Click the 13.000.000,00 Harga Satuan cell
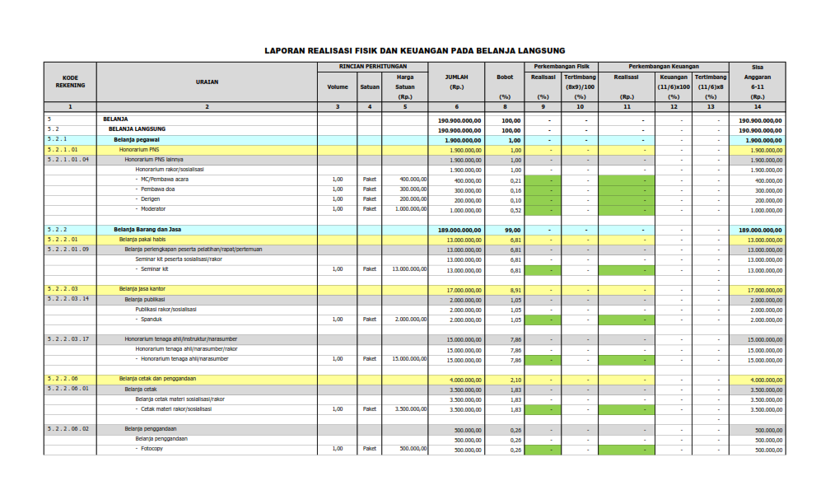The width and height of the screenshot is (830, 504). (x=404, y=269)
